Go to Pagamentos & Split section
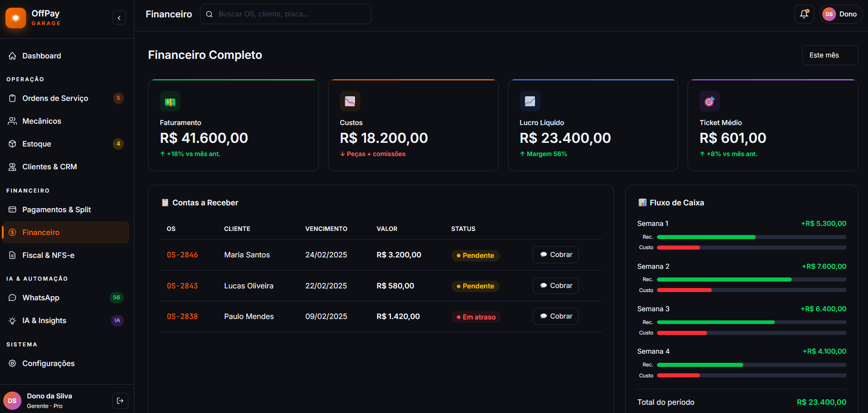Viewport: 868px width, 413px height. 57,209
